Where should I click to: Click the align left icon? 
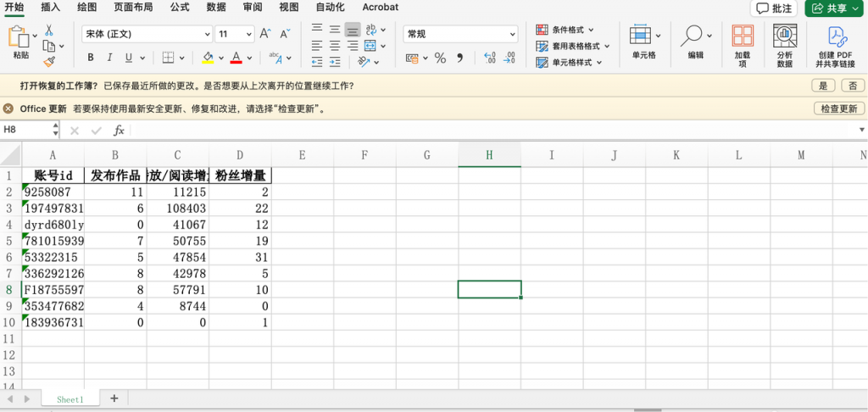click(317, 46)
